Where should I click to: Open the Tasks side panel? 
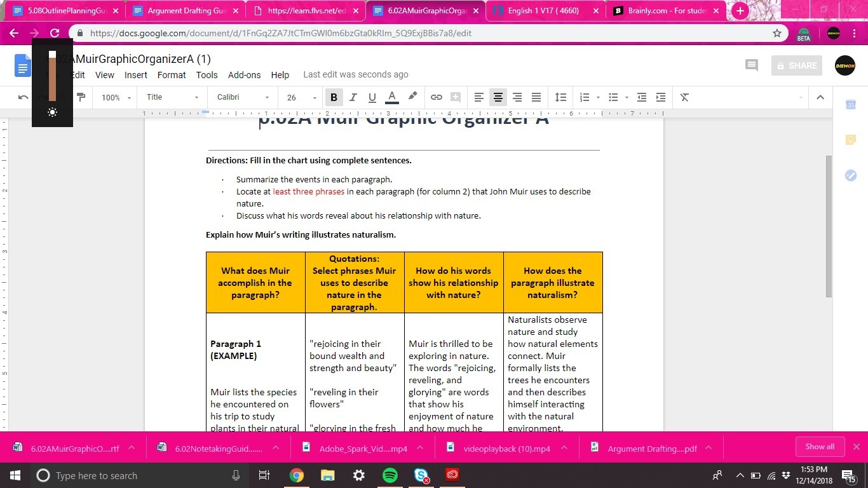pyautogui.click(x=851, y=175)
